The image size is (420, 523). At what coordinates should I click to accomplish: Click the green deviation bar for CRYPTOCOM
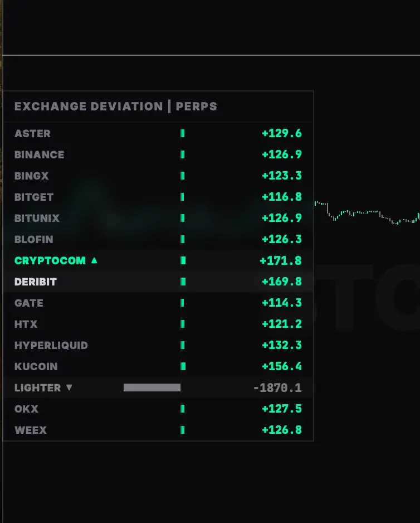tap(183, 260)
